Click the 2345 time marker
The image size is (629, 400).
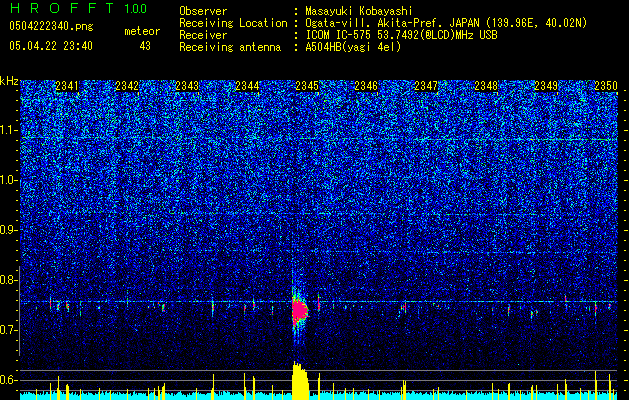click(x=307, y=86)
